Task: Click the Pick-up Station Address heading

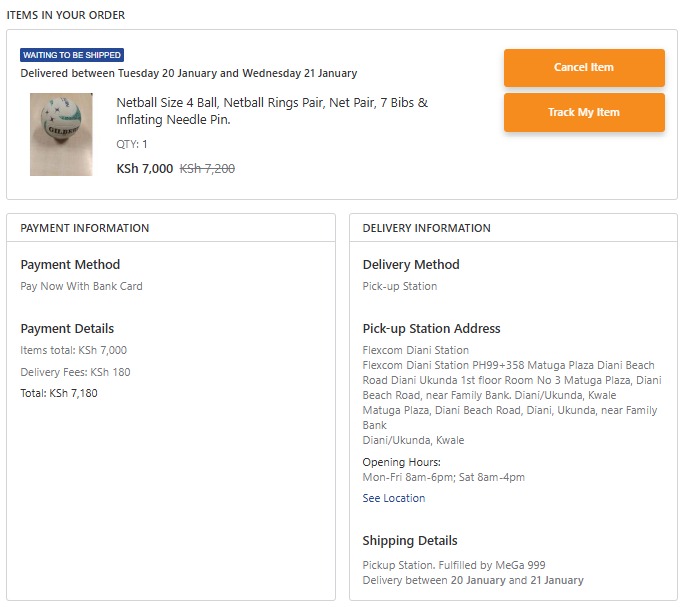Action: tap(431, 329)
